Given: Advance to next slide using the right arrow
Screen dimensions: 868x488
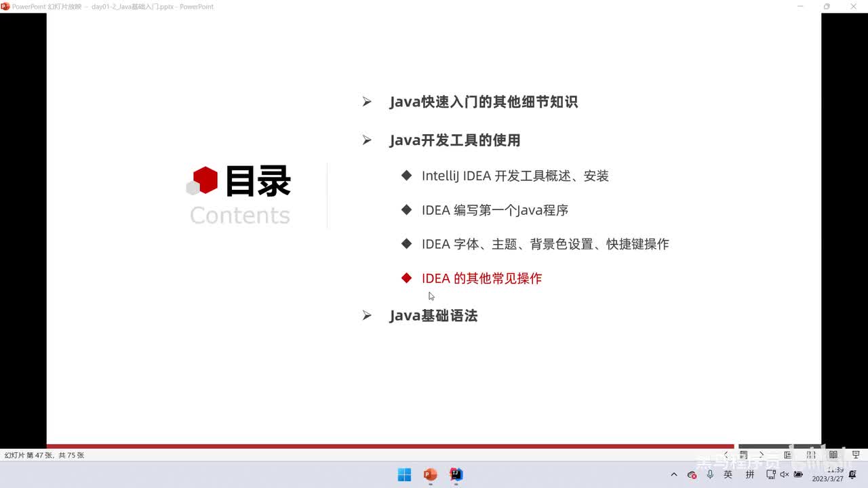Looking at the screenshot, I should pyautogui.click(x=762, y=455).
